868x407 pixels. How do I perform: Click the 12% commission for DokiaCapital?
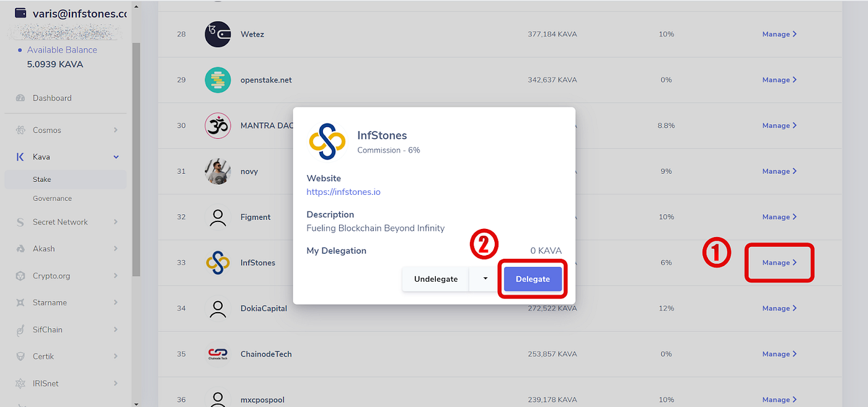click(x=666, y=308)
